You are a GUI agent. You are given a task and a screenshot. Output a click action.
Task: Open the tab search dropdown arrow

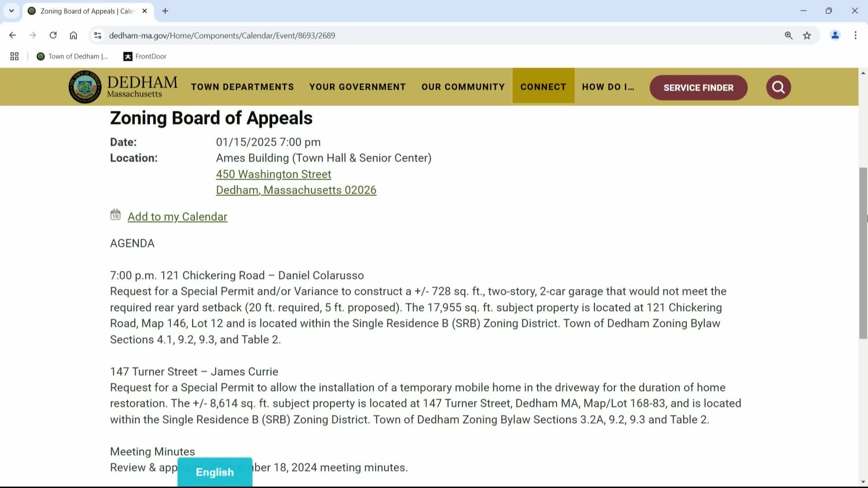click(11, 11)
